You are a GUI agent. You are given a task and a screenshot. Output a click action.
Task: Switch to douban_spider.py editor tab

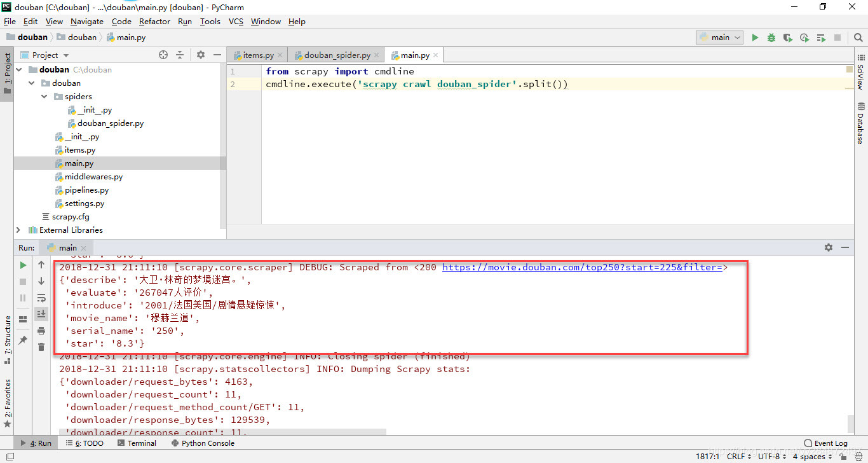tap(337, 55)
